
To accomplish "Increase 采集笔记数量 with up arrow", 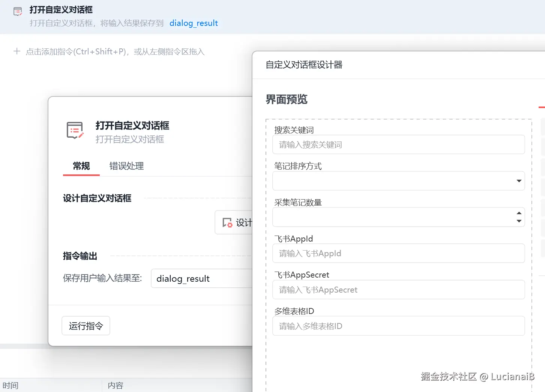I will tap(519, 213).
